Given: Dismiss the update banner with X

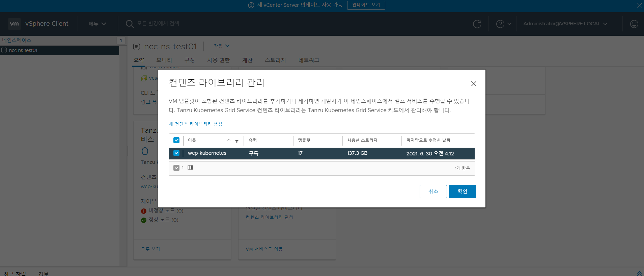Looking at the screenshot, I should (639, 5).
